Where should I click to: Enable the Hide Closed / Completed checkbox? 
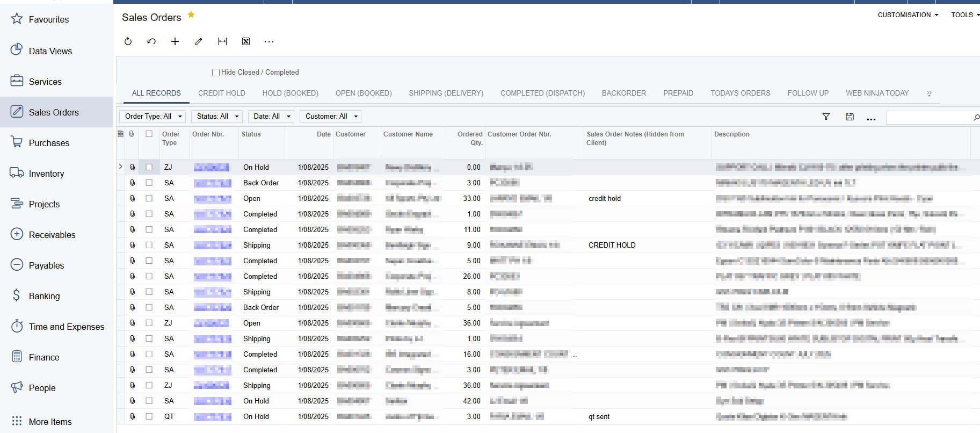click(x=216, y=73)
